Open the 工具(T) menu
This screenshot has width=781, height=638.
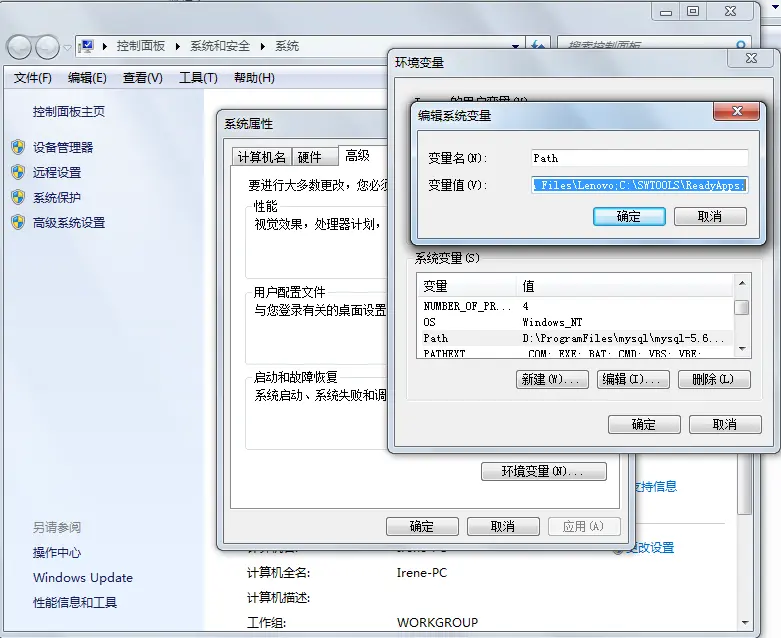click(x=198, y=78)
